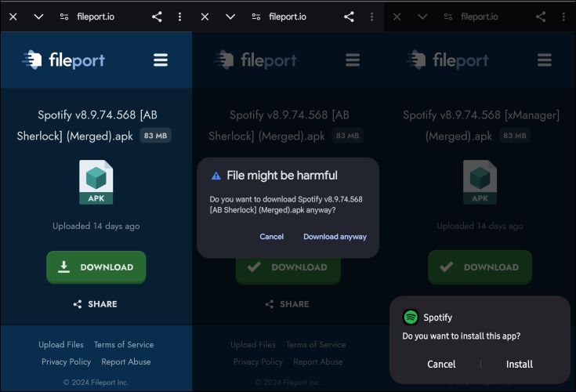Open Report Abuse link in left panel
576x392 pixels.
point(126,362)
